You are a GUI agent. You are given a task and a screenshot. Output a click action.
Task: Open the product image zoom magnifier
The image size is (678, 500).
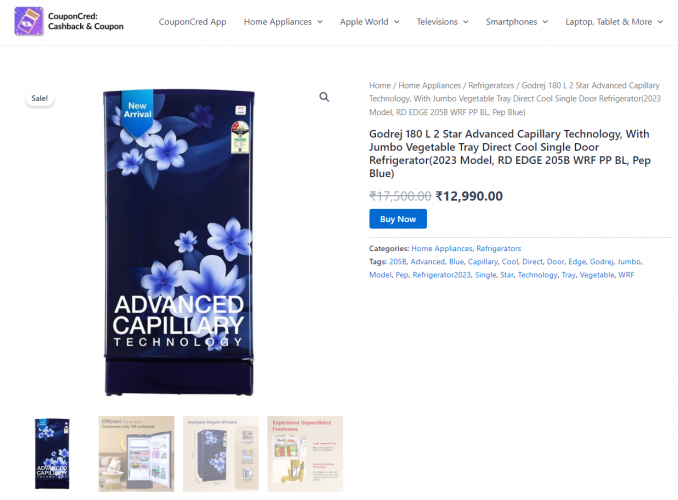coord(324,97)
